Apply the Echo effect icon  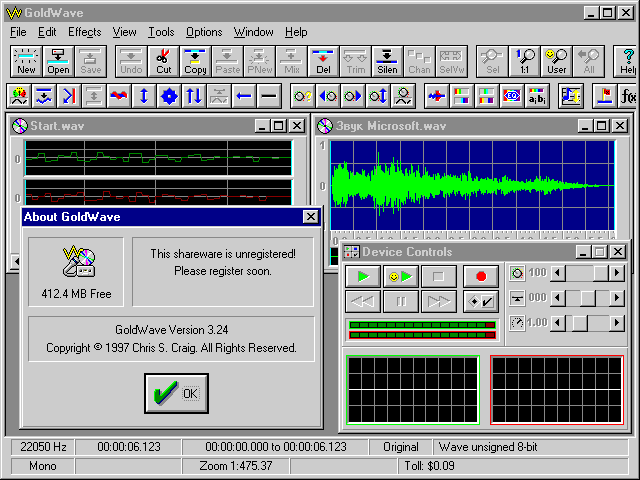click(x=69, y=96)
